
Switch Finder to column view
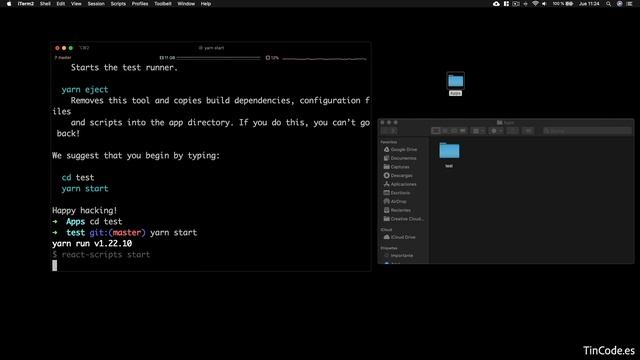[x=454, y=131]
